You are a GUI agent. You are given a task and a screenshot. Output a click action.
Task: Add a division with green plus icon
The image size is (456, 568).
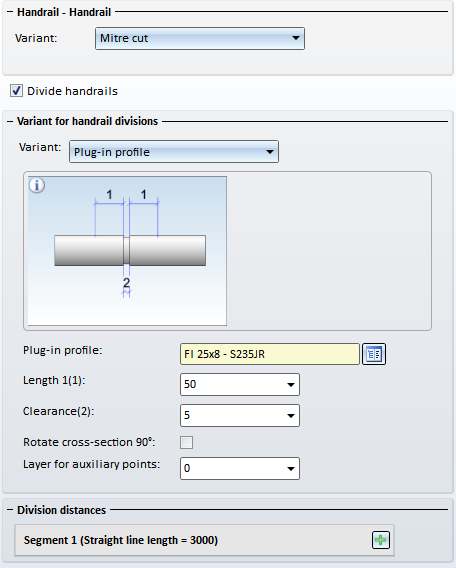[381, 540]
